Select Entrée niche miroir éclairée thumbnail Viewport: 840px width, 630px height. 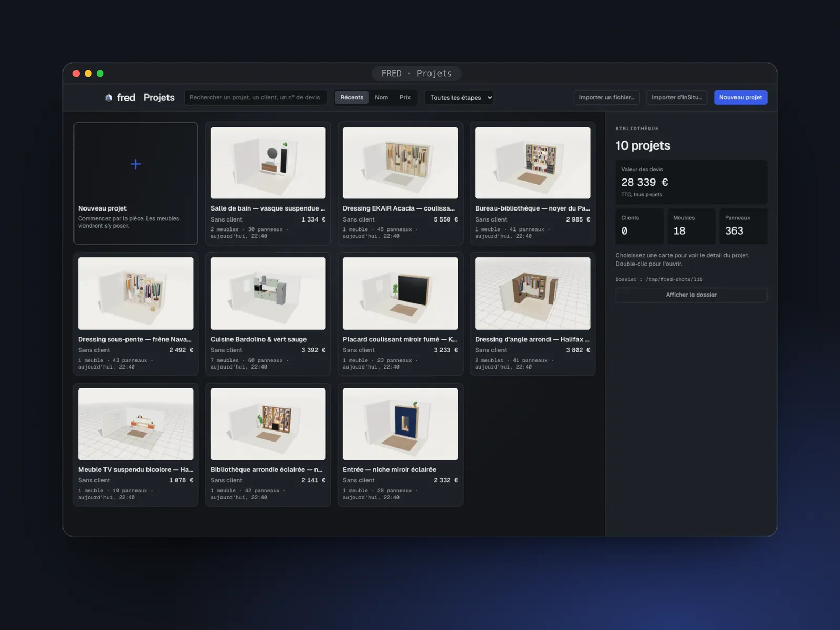tap(401, 424)
